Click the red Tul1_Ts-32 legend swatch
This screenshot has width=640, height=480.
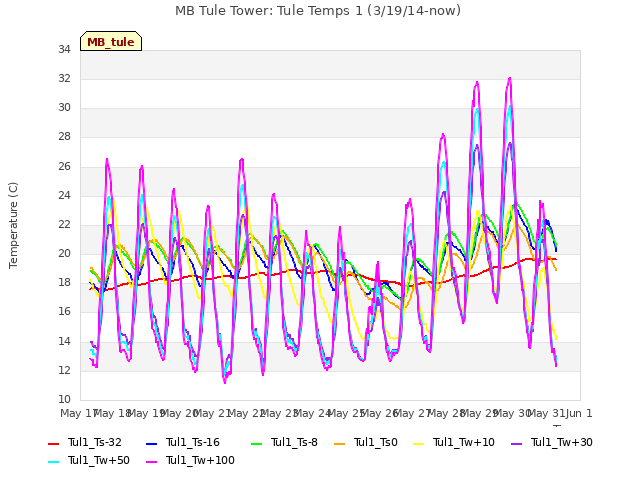tap(53, 444)
